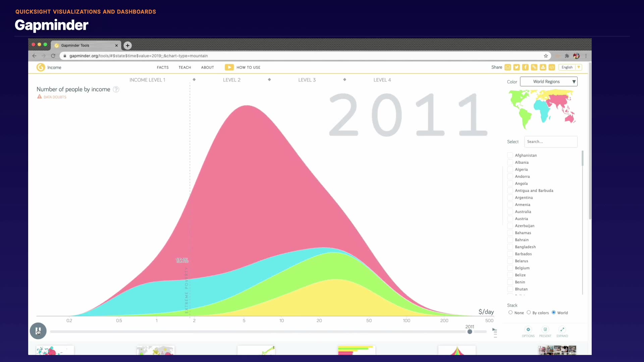
Task: Click the country Search field
Action: 550,142
